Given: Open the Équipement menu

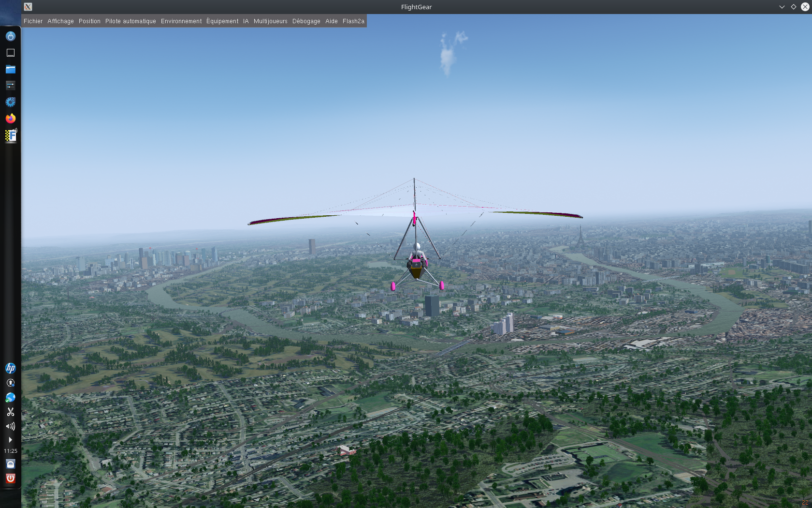Looking at the screenshot, I should 222,21.
